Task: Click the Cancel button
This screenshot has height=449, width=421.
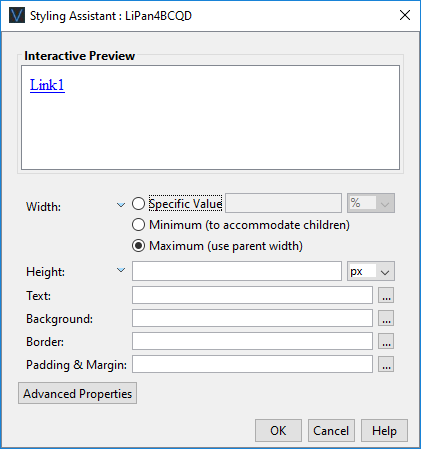Action: [331, 431]
